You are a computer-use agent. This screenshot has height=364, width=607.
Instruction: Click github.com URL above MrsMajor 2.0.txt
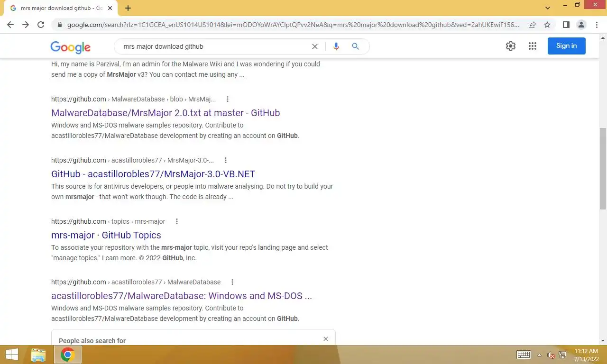coord(79,99)
